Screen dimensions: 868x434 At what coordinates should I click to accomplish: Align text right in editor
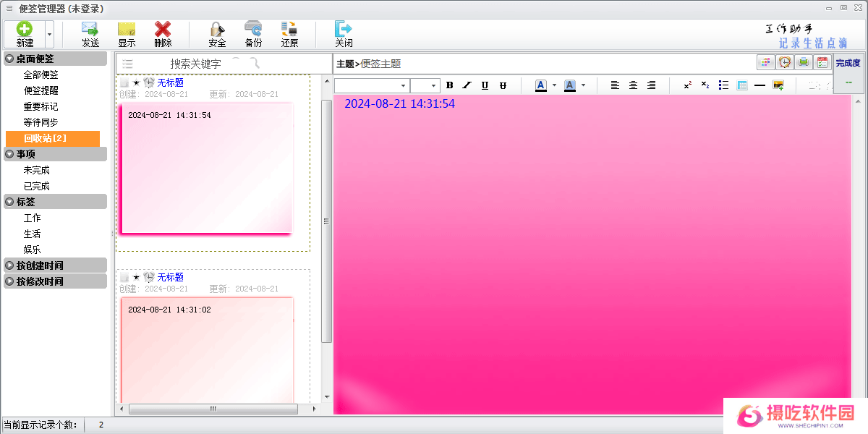[x=651, y=85]
